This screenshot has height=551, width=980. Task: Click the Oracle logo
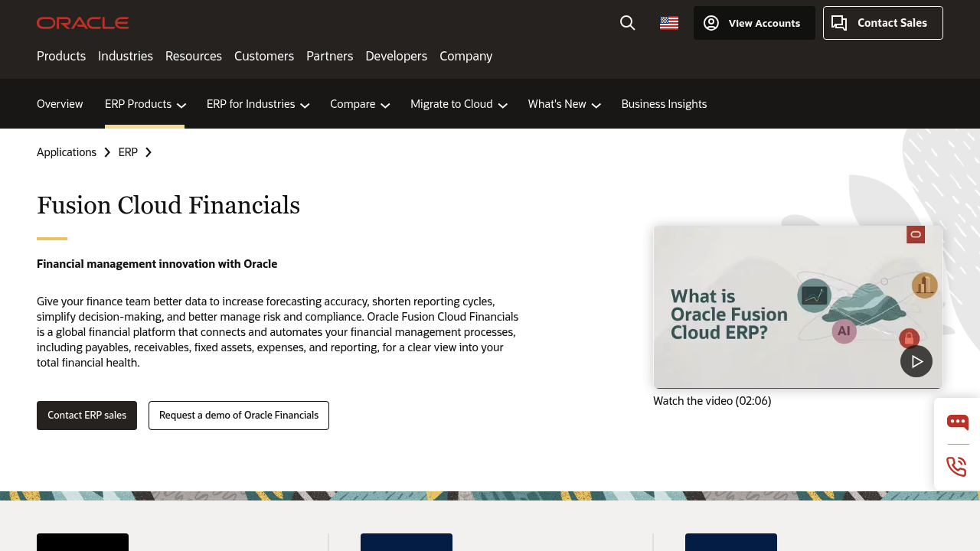coord(83,22)
